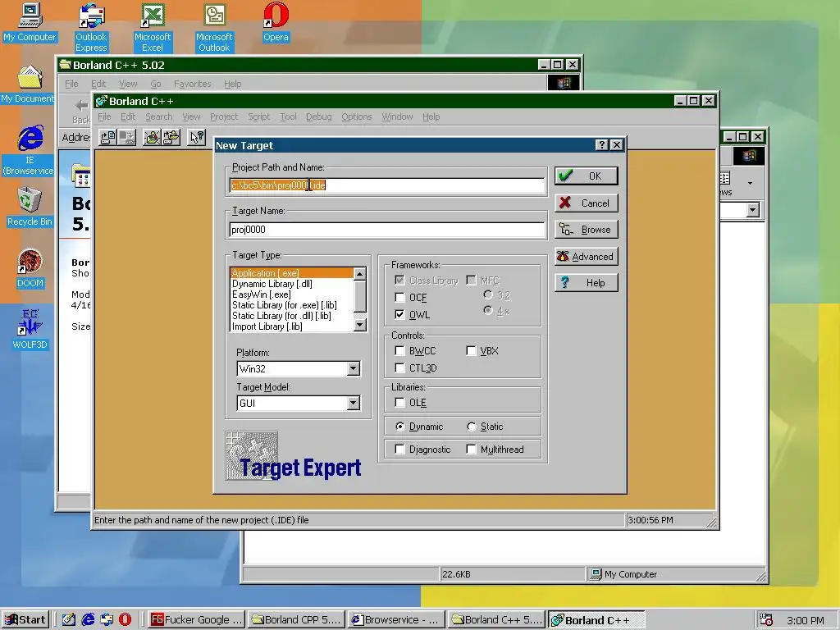Viewport: 840px width, 630px height.
Task: Enable the OCF framework checkbox
Action: point(399,297)
